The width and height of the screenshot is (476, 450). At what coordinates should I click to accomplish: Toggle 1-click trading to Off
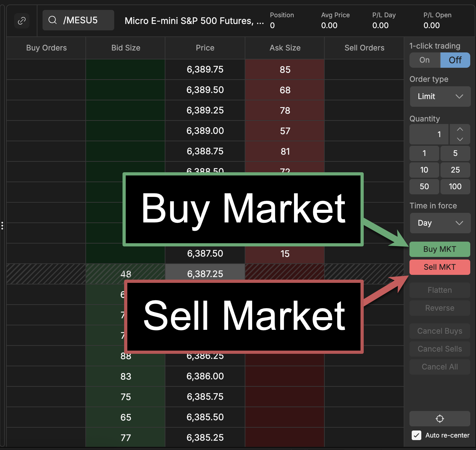[455, 60]
